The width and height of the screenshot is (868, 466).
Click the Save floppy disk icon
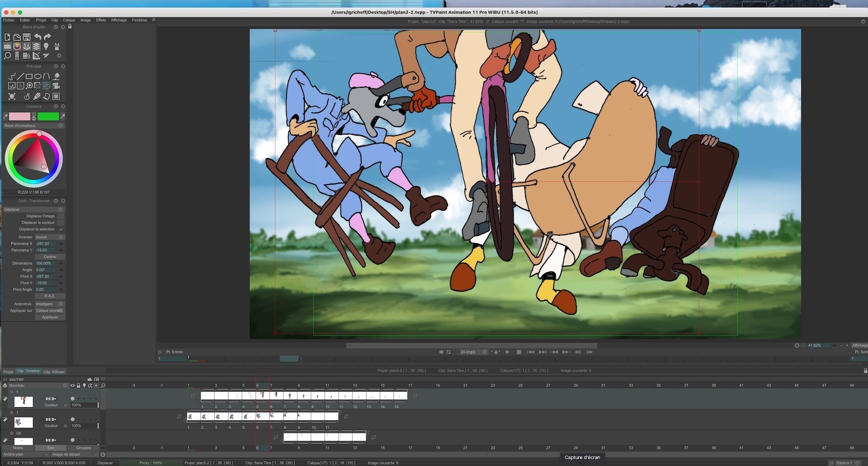coord(27,37)
